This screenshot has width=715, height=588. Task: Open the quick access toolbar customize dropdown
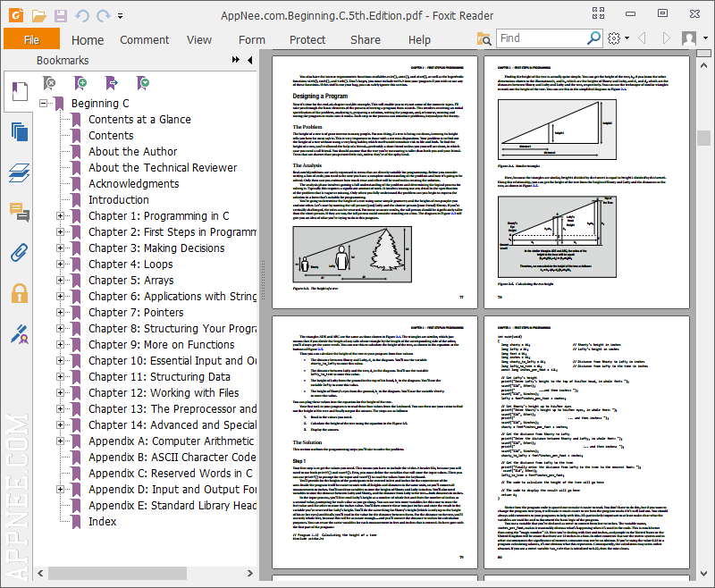(120, 16)
